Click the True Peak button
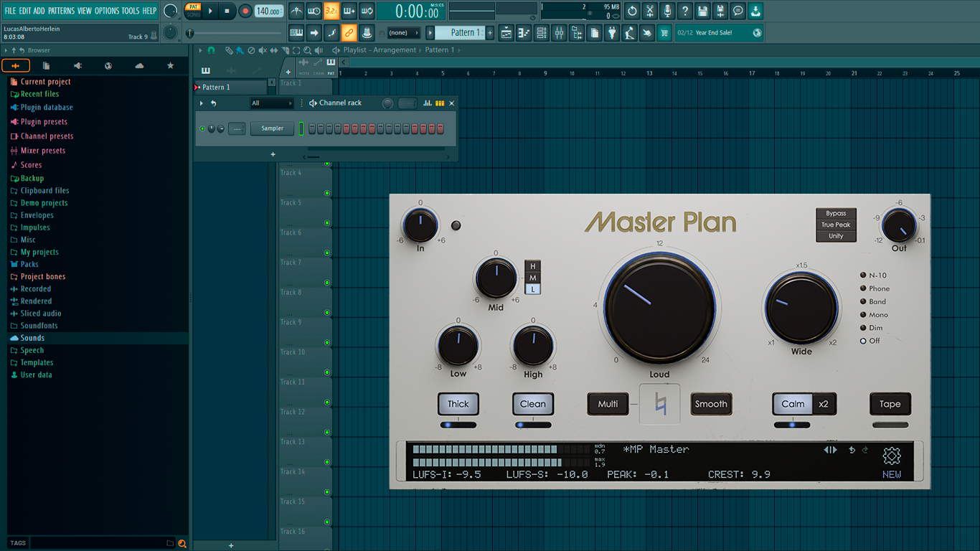The width and height of the screenshot is (980, 551). [x=836, y=225]
